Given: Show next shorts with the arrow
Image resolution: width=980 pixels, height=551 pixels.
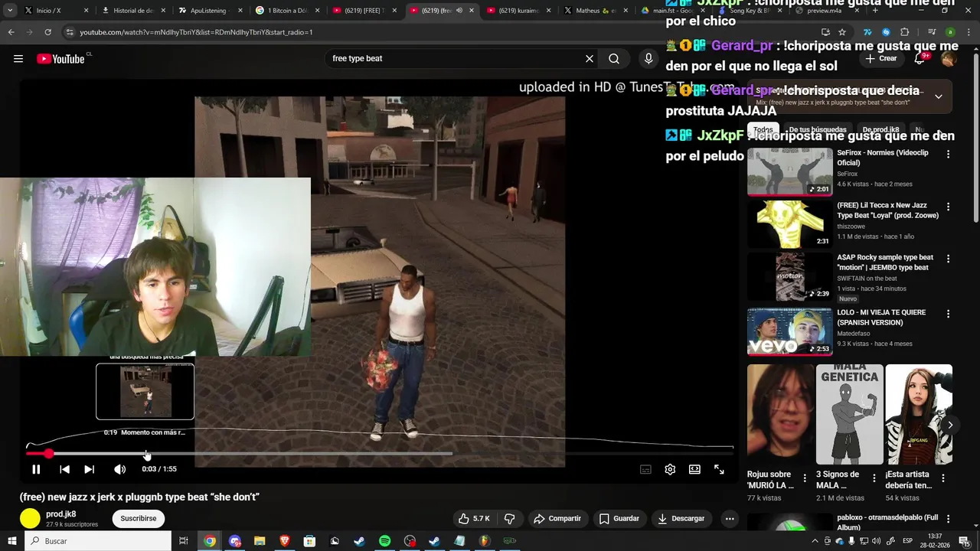Looking at the screenshot, I should click(950, 425).
